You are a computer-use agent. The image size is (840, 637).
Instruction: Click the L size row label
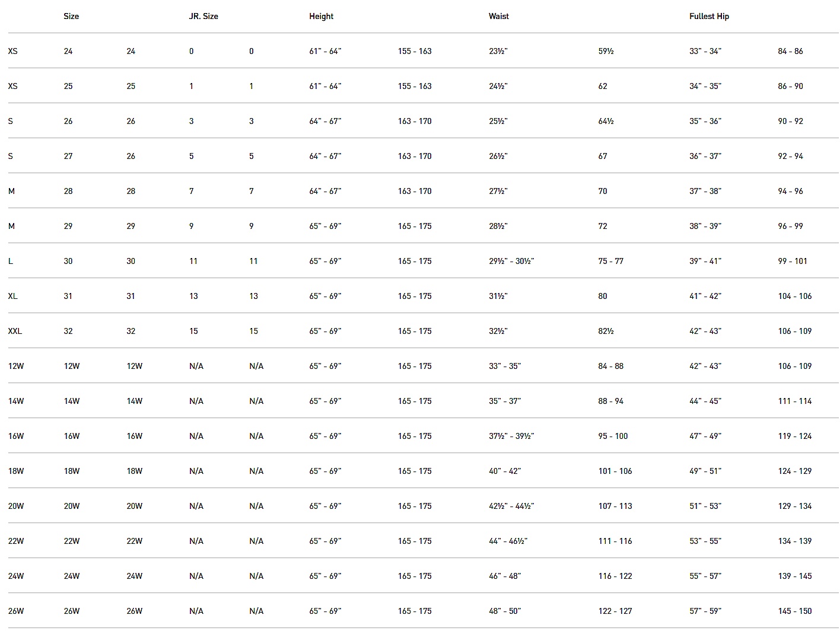tap(11, 261)
